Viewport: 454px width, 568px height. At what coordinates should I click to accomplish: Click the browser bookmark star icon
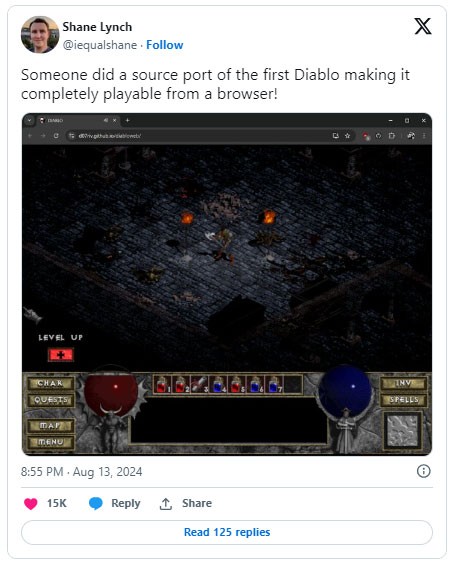click(x=347, y=136)
